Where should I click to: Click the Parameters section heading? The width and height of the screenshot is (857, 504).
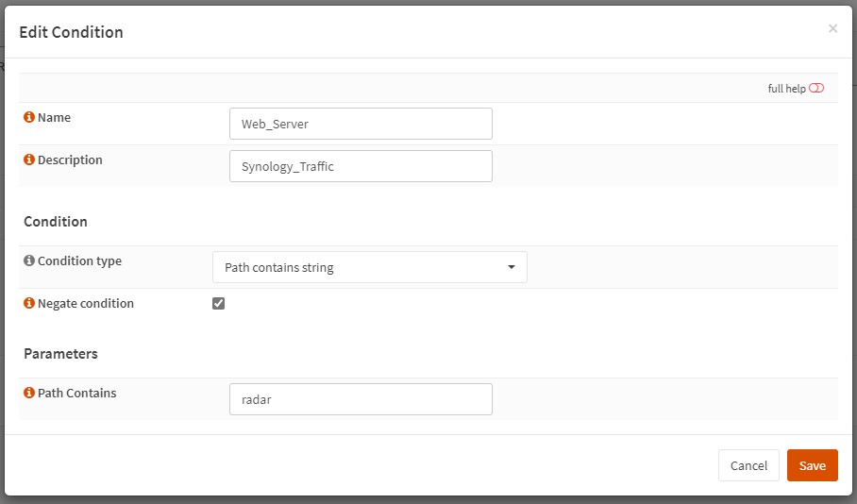click(60, 354)
